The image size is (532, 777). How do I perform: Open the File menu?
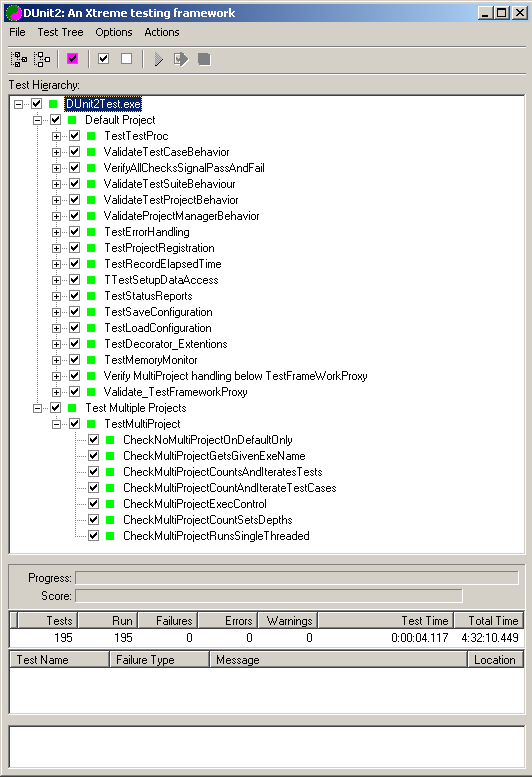pos(17,32)
